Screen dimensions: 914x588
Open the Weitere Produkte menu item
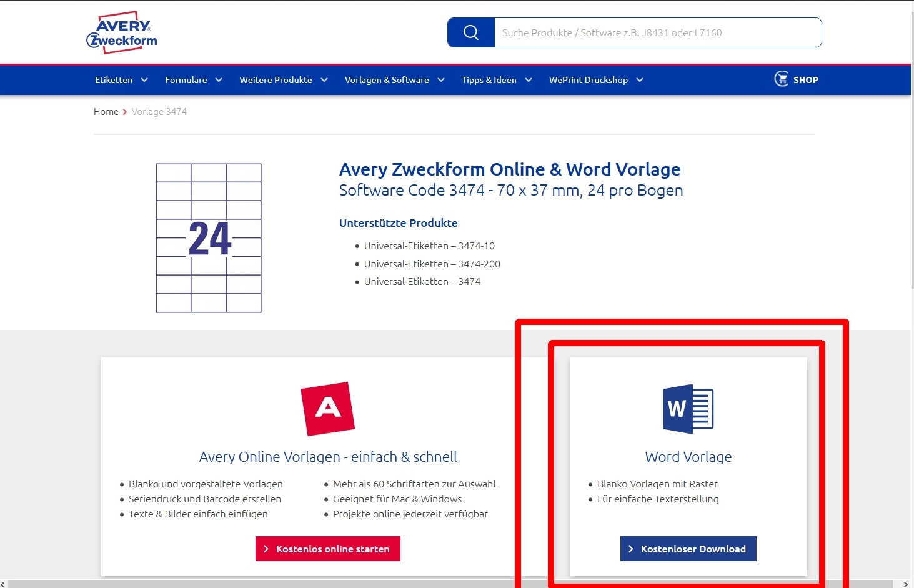276,80
